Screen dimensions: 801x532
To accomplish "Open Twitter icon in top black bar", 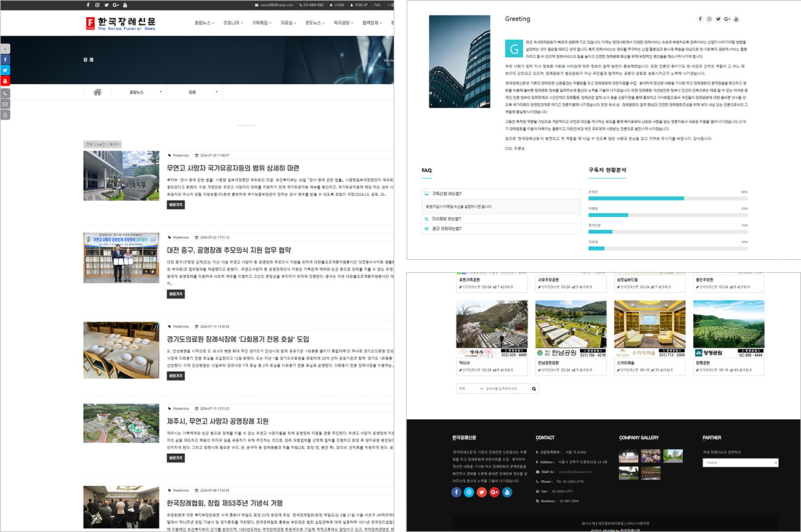I will (x=106, y=5).
